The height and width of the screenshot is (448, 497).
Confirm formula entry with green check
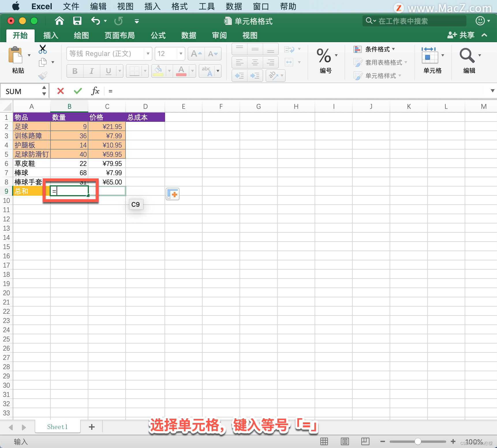click(x=78, y=91)
